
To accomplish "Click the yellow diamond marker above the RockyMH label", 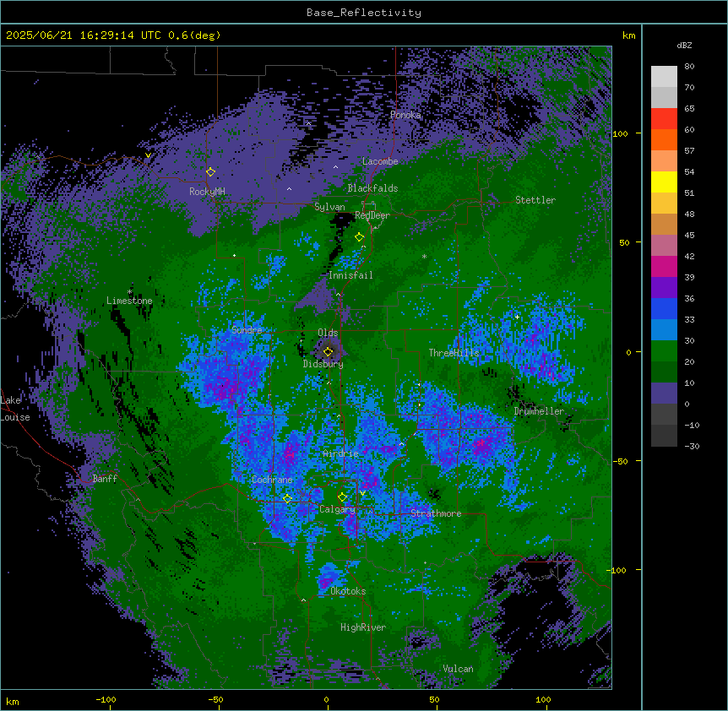I will [210, 171].
